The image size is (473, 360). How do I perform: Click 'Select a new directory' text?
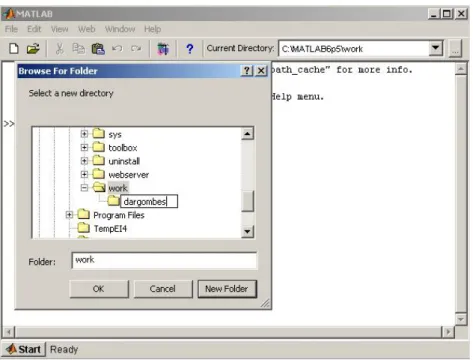tap(71, 93)
